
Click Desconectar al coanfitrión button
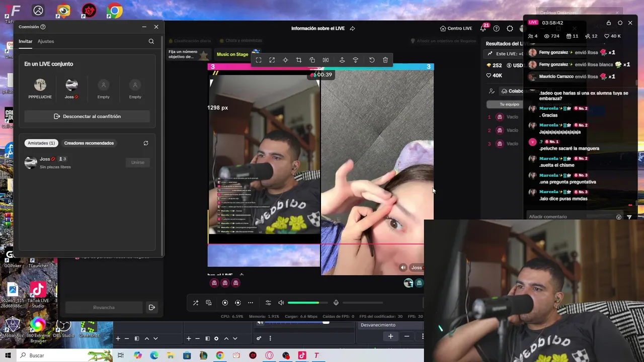[x=87, y=116]
